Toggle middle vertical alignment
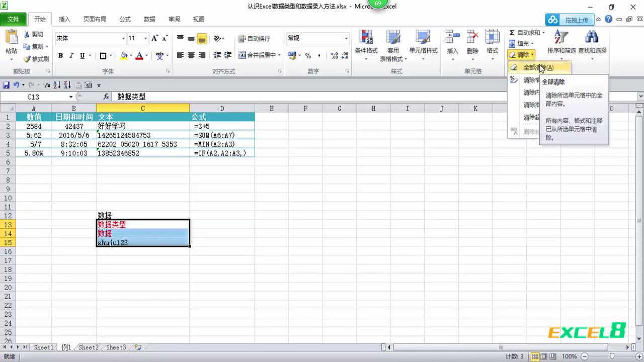This screenshot has width=644, height=362. (x=191, y=38)
